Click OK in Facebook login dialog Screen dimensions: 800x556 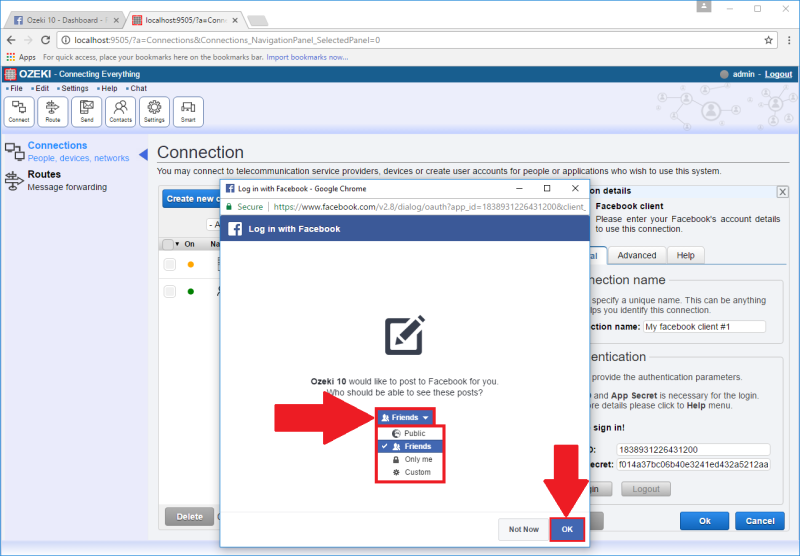click(567, 529)
